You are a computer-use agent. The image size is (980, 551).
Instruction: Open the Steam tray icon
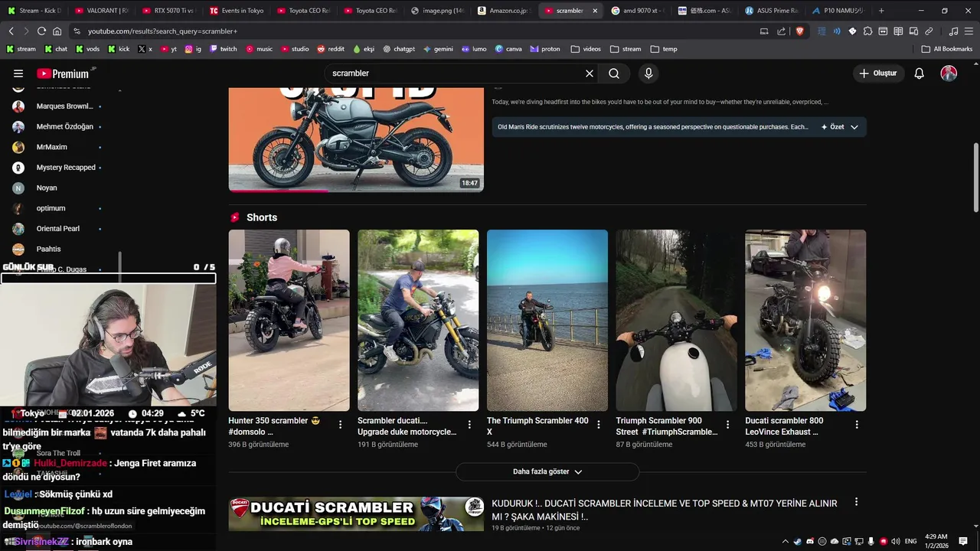pyautogui.click(x=797, y=541)
